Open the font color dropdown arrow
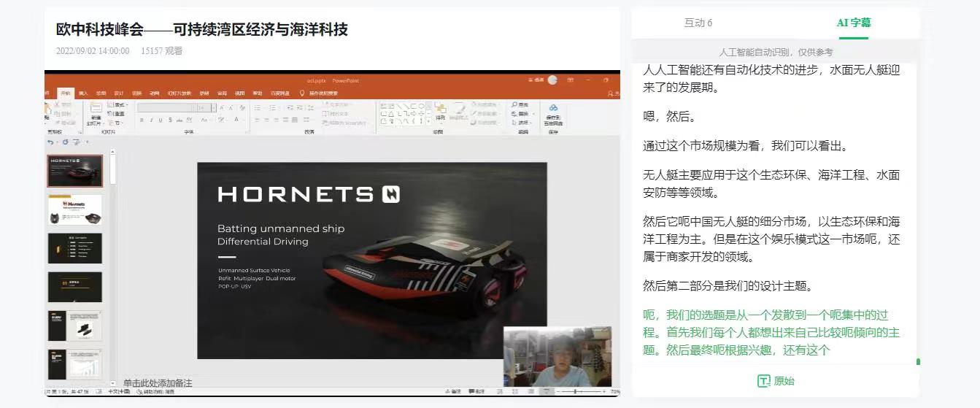Image resolution: width=980 pixels, height=408 pixels. pyautogui.click(x=244, y=120)
